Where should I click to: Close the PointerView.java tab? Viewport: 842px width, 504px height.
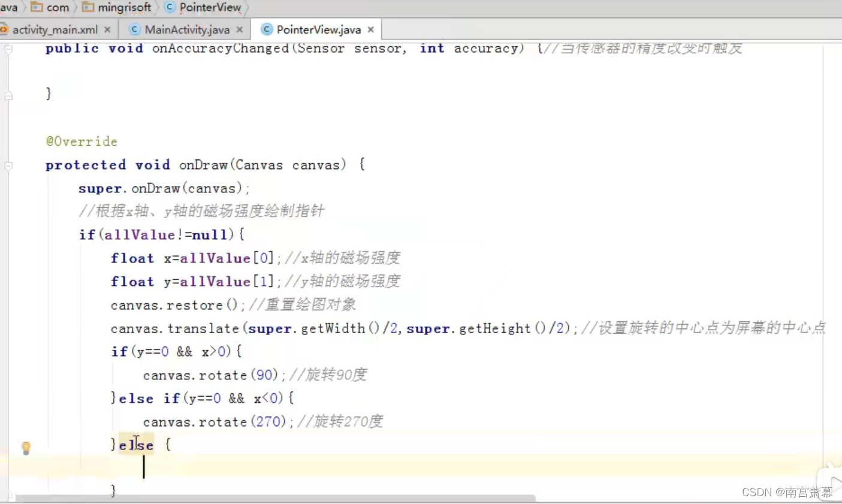pyautogui.click(x=371, y=29)
